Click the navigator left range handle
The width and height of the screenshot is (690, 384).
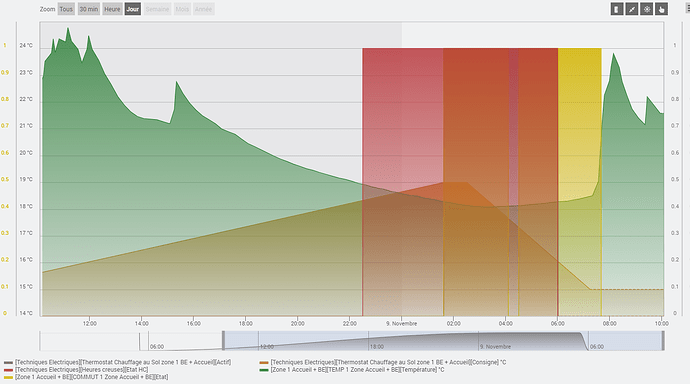click(223, 341)
